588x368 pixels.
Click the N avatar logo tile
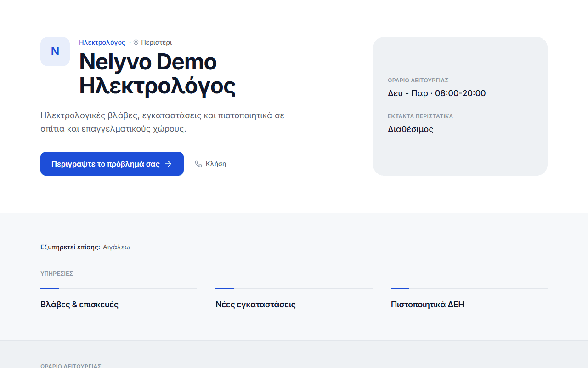pos(55,52)
